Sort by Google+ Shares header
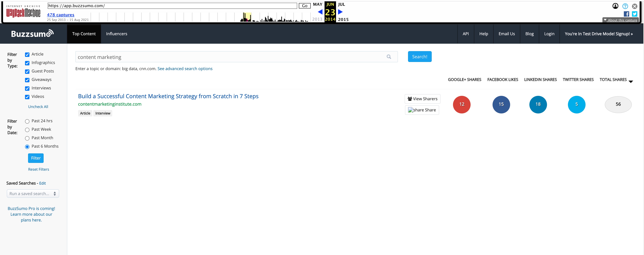 click(x=464, y=80)
